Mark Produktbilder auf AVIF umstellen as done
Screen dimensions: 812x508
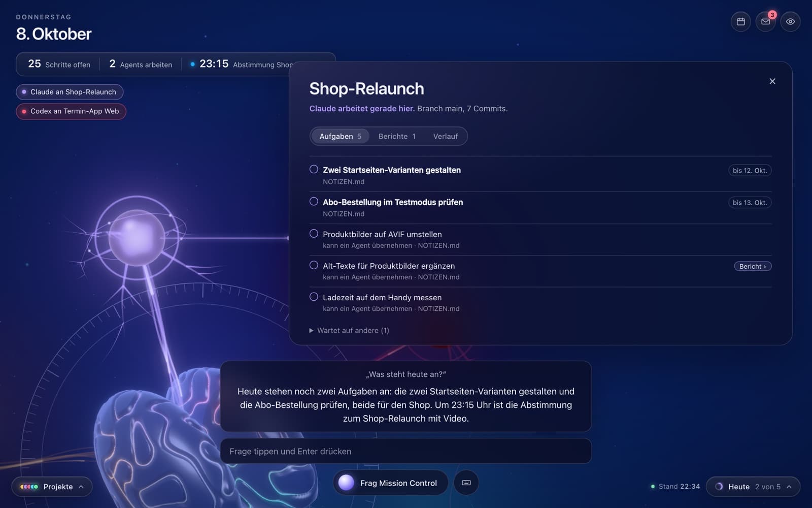click(x=314, y=233)
